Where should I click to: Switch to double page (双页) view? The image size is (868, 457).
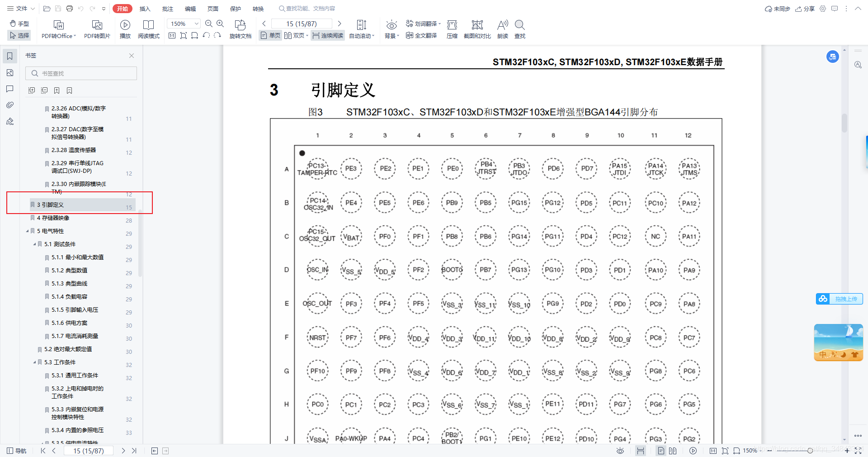[x=296, y=35]
